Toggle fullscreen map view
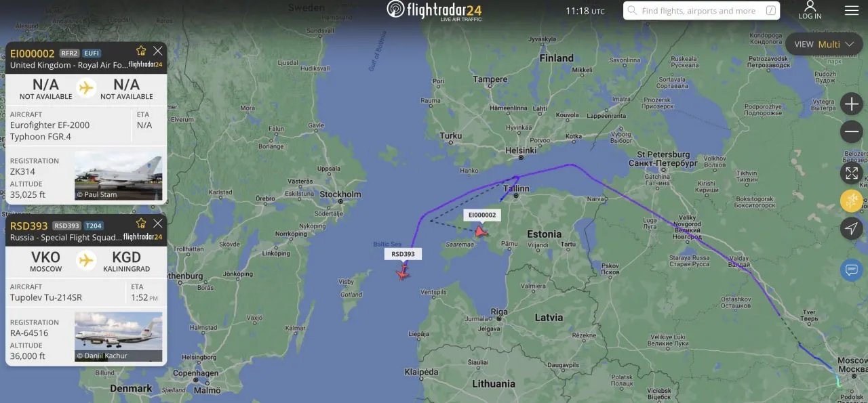The width and height of the screenshot is (868, 403). click(852, 173)
